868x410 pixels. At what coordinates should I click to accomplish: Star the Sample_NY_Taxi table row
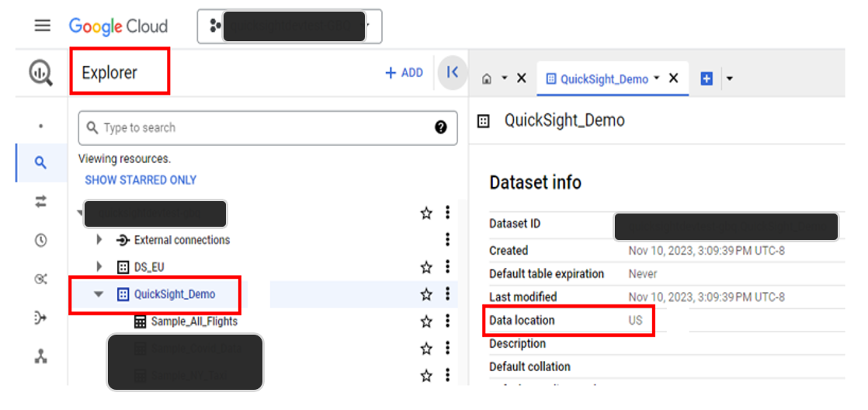tap(426, 376)
